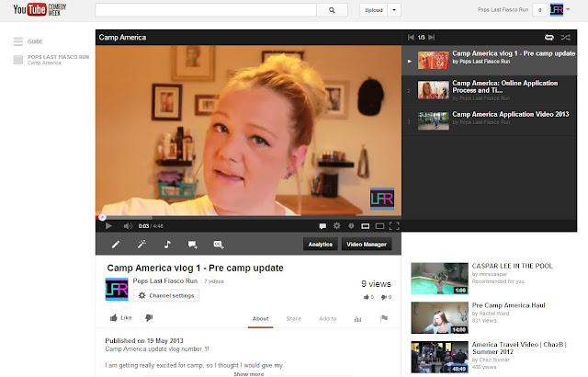Seek on the video progress bar
The height and width of the screenshot is (377, 588).
point(248,217)
